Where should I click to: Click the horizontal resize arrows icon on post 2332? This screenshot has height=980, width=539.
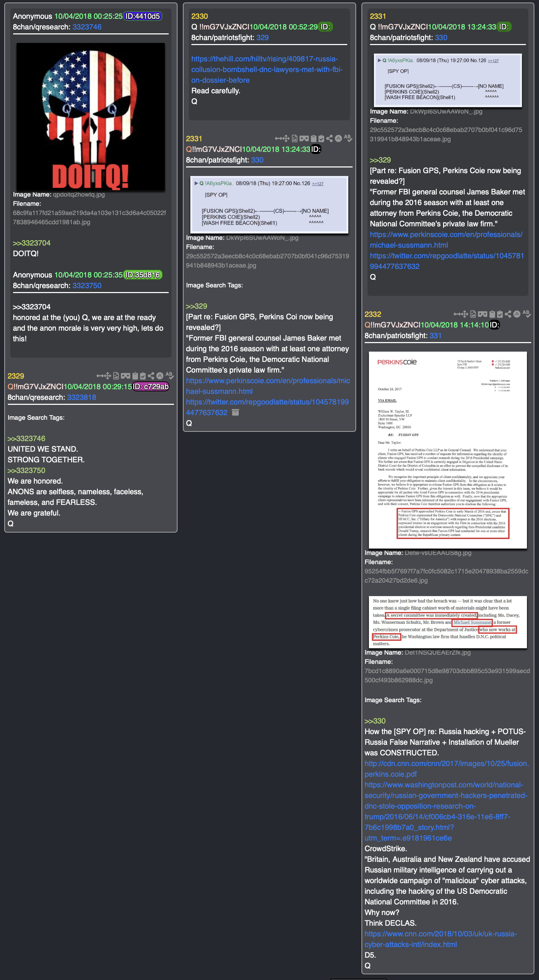coord(457,314)
